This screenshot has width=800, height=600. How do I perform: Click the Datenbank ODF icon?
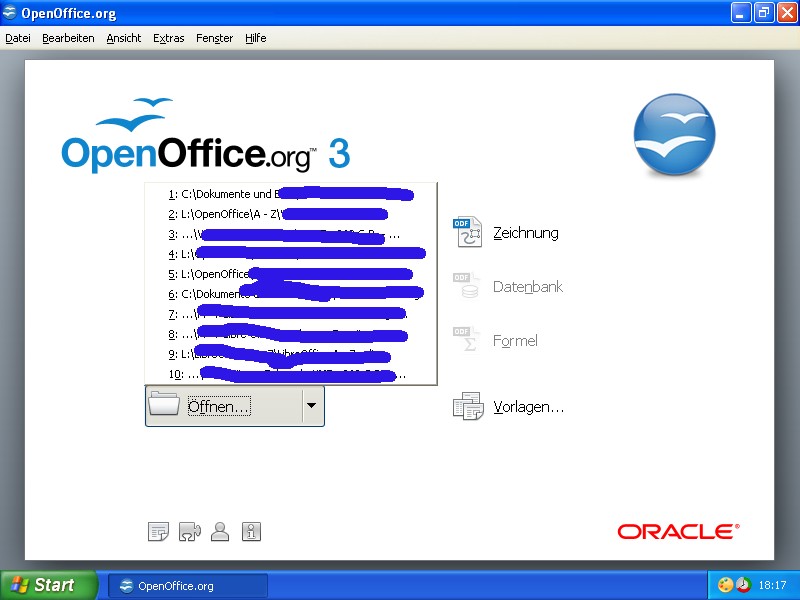466,286
